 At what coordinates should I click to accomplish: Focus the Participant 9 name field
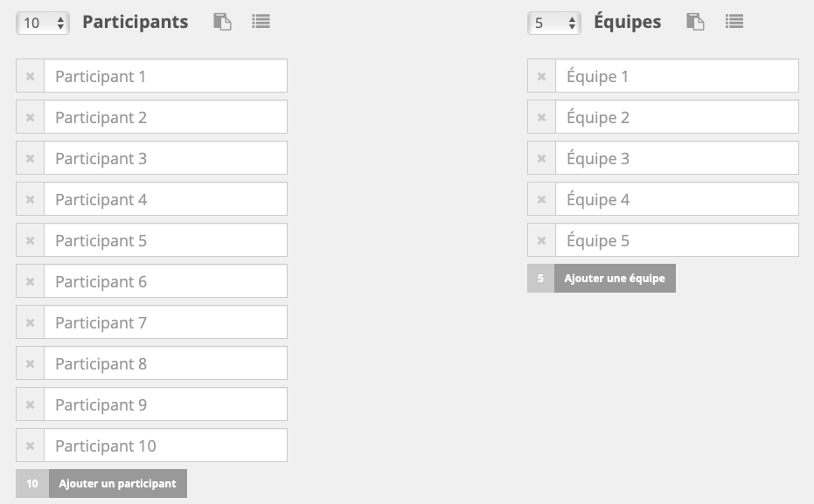click(x=165, y=404)
